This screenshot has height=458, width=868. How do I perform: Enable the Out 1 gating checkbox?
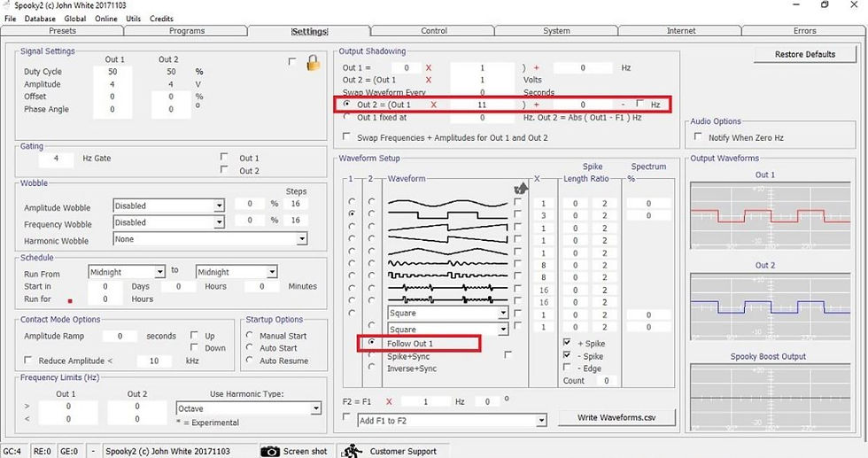224,158
